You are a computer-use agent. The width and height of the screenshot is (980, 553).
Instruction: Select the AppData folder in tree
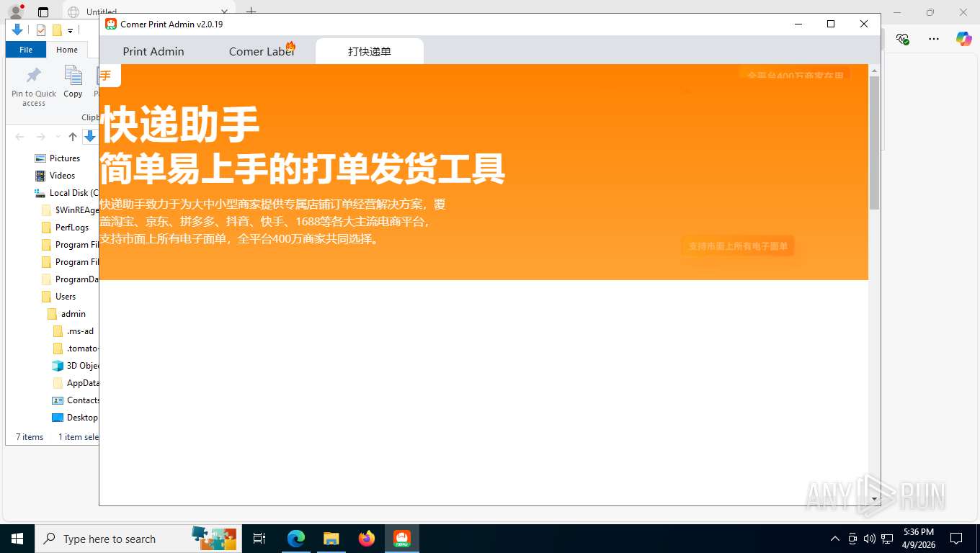pos(76,383)
